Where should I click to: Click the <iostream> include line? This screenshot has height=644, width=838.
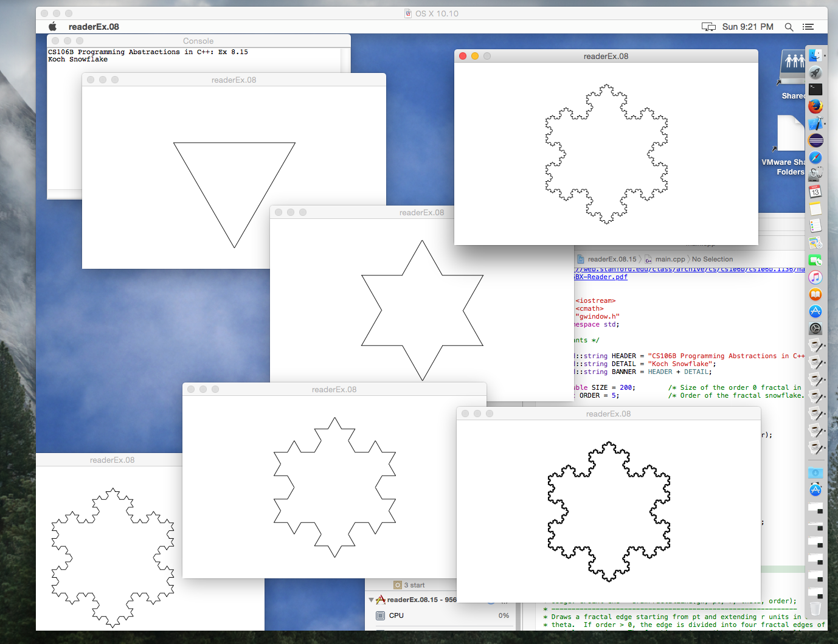tap(595, 301)
